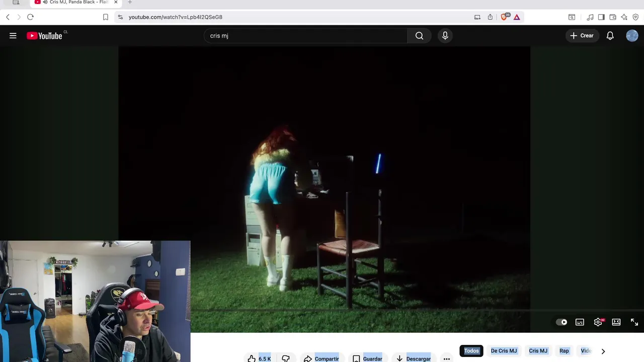The height and width of the screenshot is (362, 644).
Task: Select the Rap filter chip
Action: pyautogui.click(x=564, y=351)
